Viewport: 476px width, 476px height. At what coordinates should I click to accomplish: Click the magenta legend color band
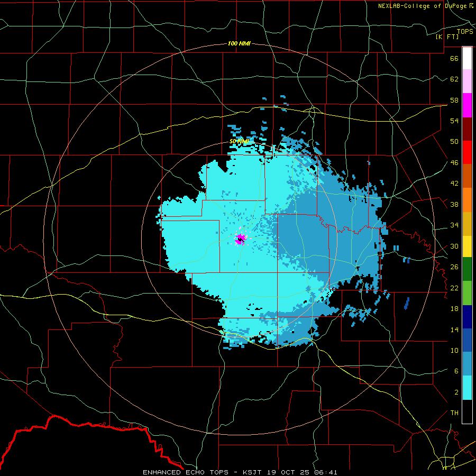467,105
